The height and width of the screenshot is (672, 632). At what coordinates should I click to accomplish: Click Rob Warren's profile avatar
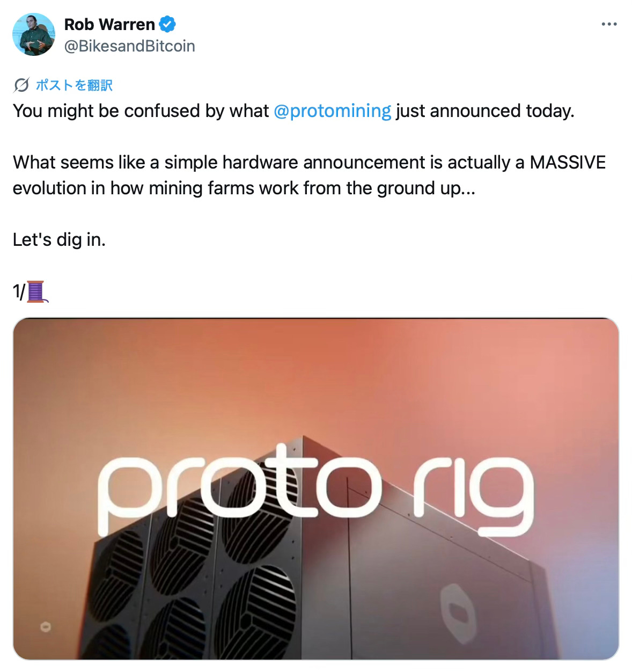click(x=34, y=35)
